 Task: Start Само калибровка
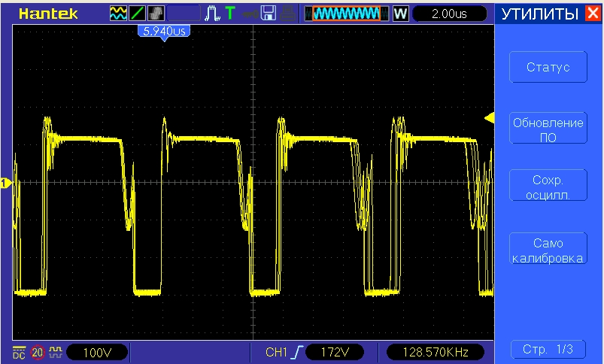pos(548,250)
